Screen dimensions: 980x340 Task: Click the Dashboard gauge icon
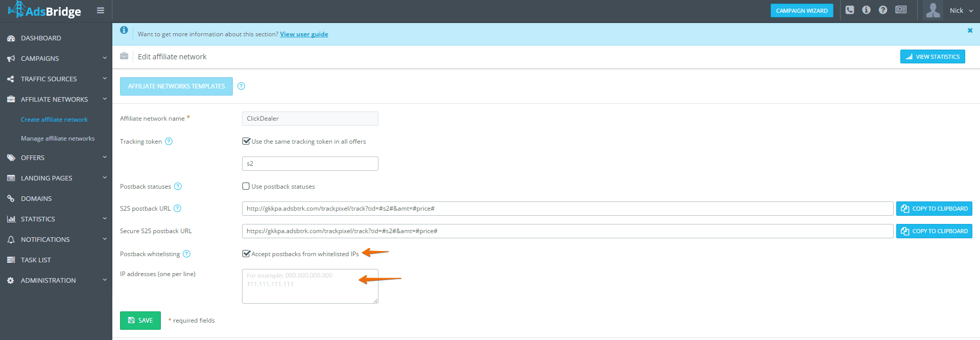[x=11, y=38]
